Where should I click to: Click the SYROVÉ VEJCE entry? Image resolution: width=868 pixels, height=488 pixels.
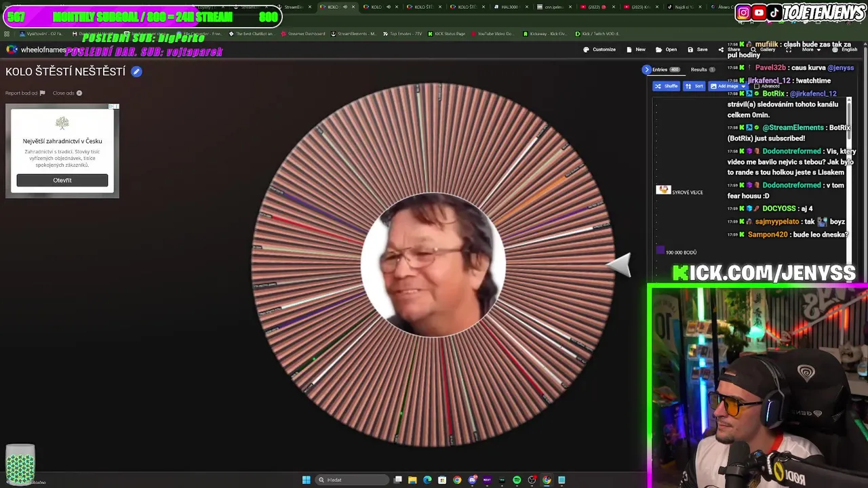click(x=688, y=192)
